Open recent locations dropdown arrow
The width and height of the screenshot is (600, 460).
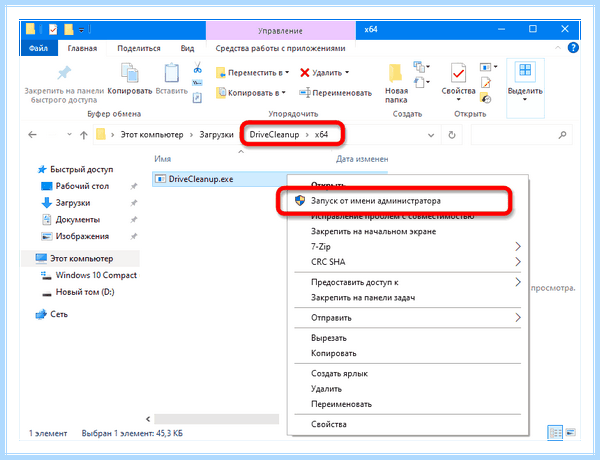pos(69,135)
